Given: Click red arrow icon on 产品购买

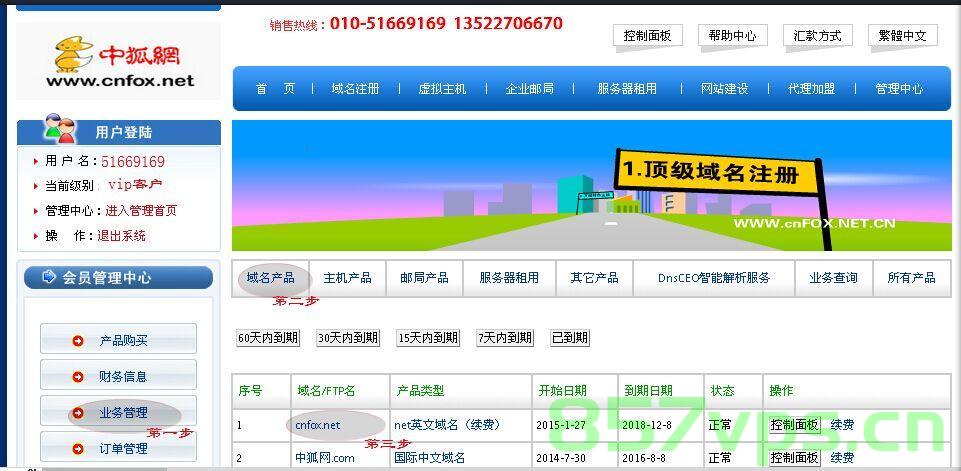Looking at the screenshot, I should pyautogui.click(x=78, y=341).
